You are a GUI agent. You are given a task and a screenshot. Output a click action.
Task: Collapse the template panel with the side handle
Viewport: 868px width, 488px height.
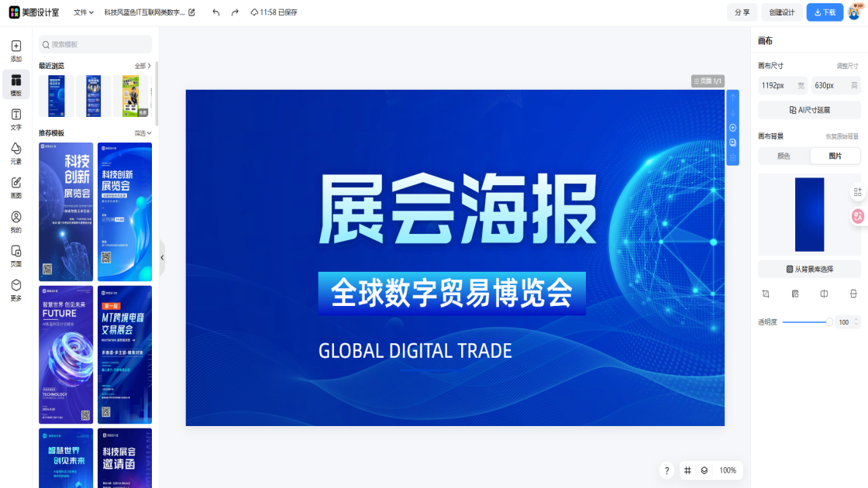click(162, 257)
